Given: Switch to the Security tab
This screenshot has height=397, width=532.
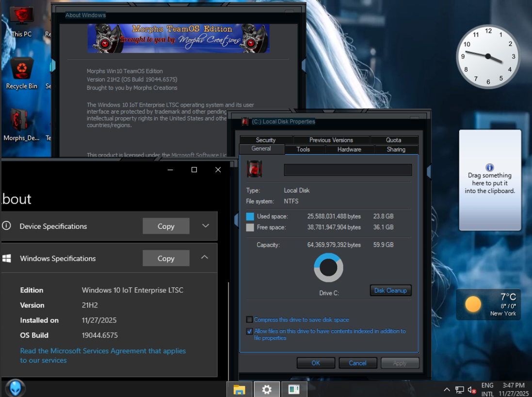Looking at the screenshot, I should tap(266, 140).
